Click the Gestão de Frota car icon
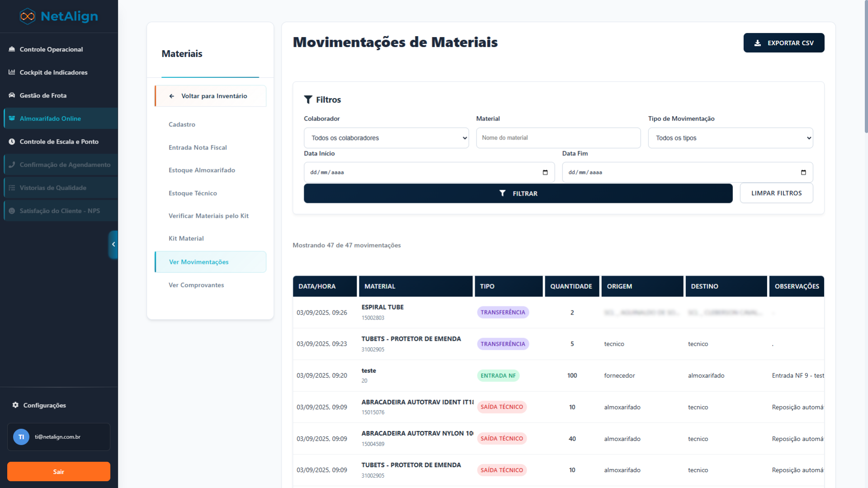 [x=12, y=95]
